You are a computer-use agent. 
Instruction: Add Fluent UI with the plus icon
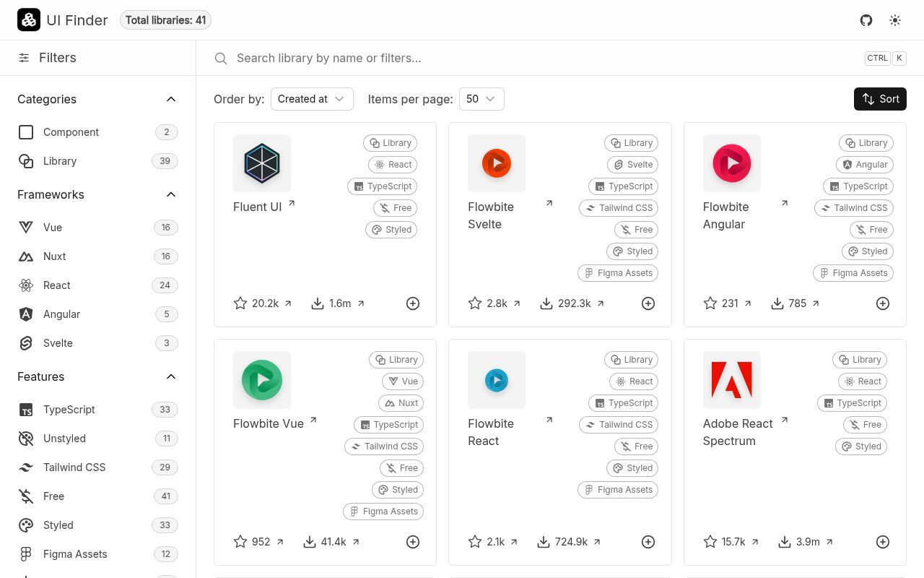(x=413, y=303)
